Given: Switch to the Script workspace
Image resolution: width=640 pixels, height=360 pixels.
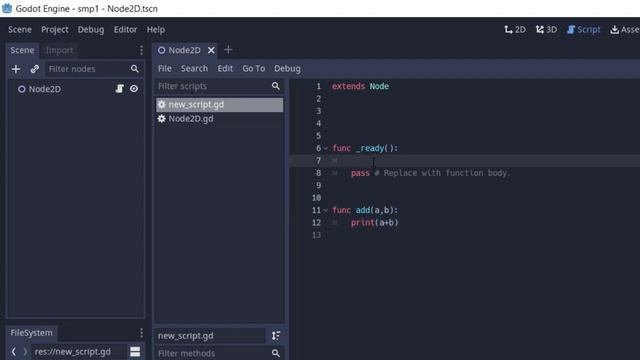Looking at the screenshot, I should pyautogui.click(x=583, y=29).
